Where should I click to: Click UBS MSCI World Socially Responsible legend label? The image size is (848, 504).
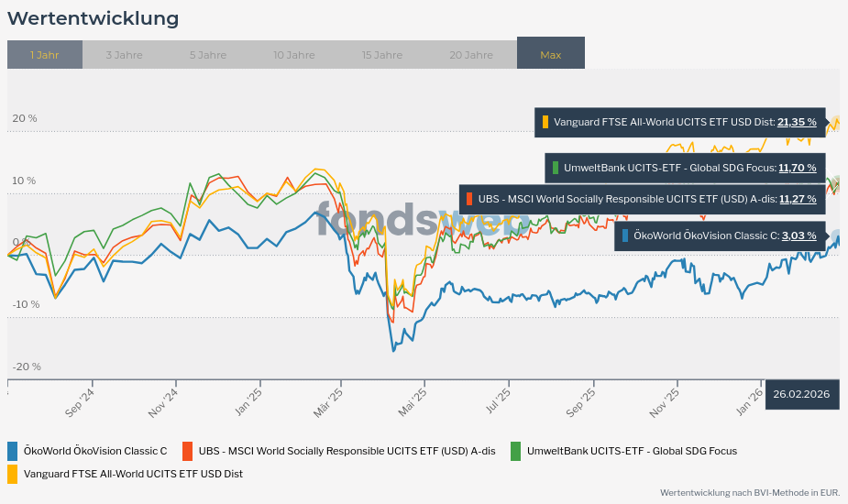pyautogui.click(x=347, y=451)
